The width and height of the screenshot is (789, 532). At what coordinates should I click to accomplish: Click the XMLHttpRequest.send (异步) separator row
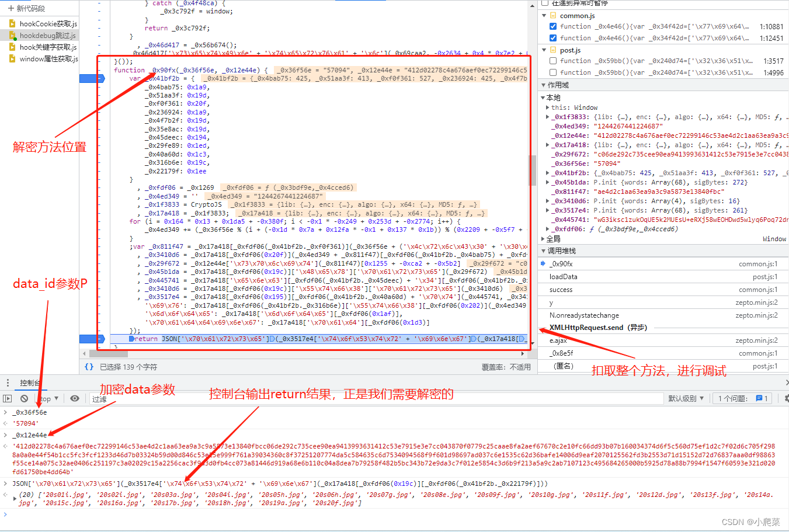663,328
